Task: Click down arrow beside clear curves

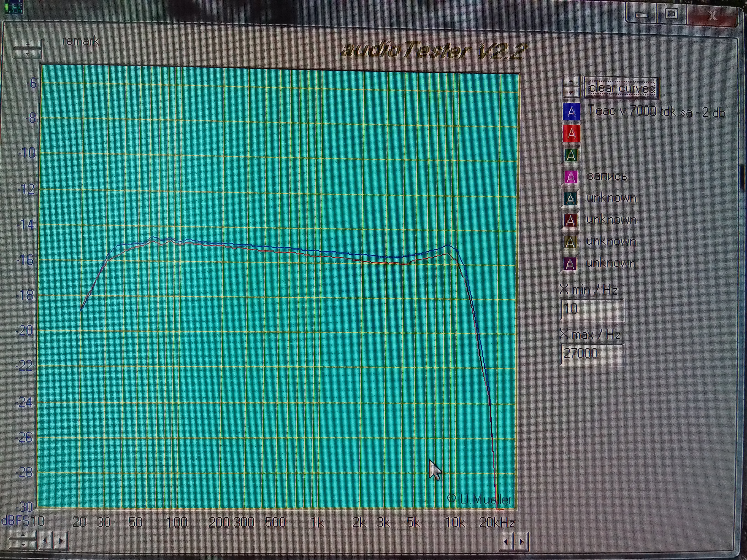Action: [x=571, y=92]
